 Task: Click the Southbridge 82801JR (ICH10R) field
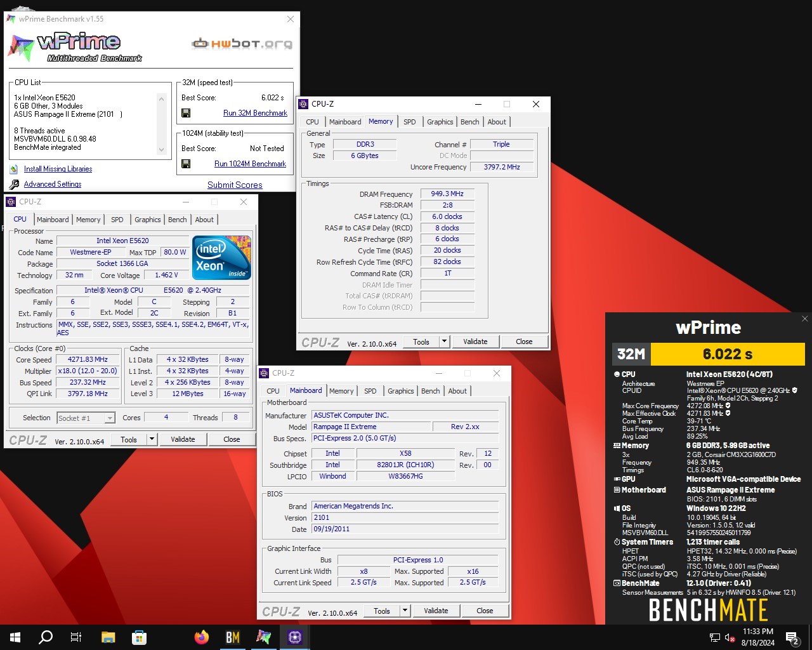tap(405, 465)
